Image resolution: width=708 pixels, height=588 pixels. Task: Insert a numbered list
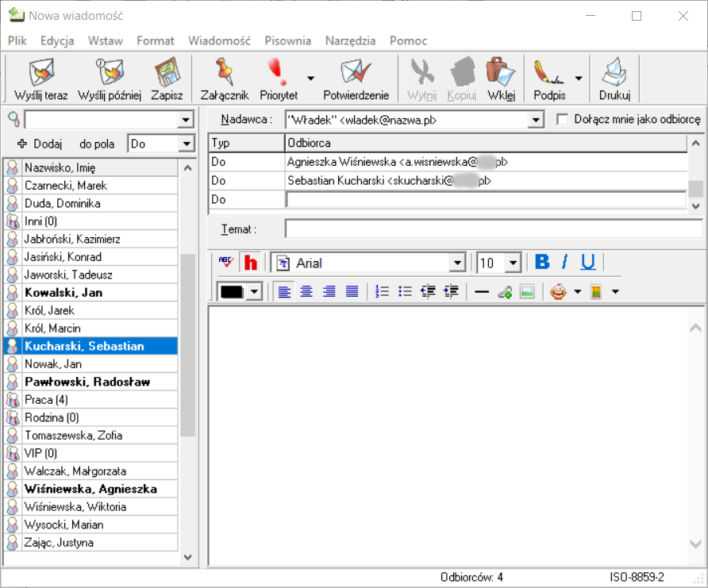(382, 291)
